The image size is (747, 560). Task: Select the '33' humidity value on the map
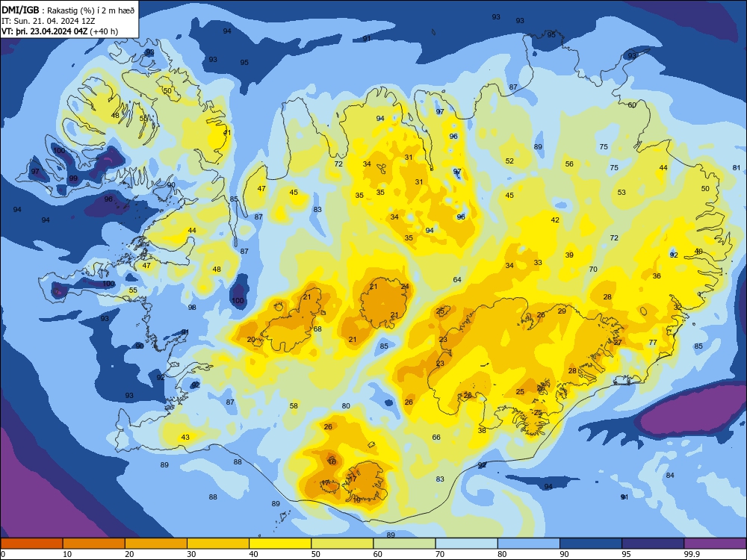click(538, 262)
